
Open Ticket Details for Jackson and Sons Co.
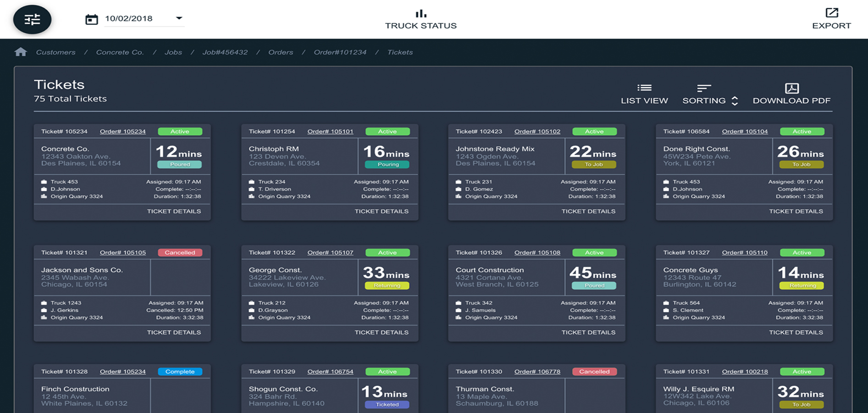[174, 332]
